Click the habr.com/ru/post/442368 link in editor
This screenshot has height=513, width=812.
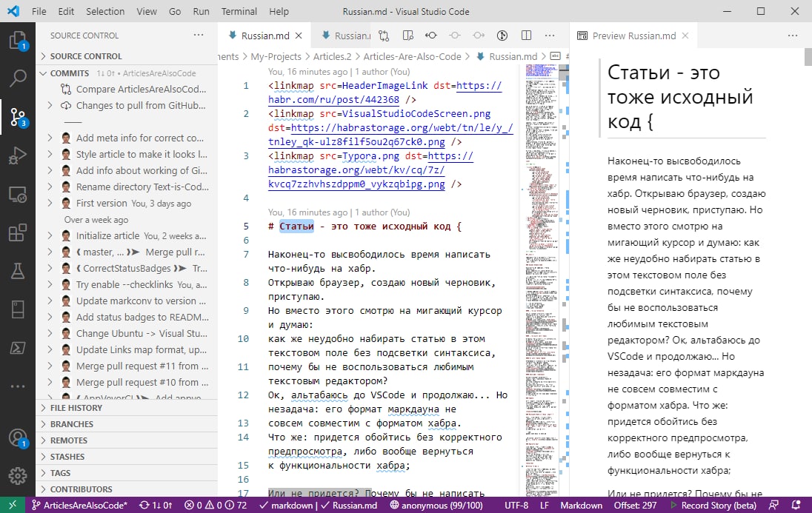[333, 99]
